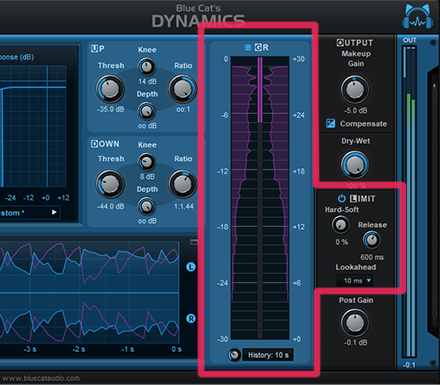
Task: Click the History: 10 s field
Action: (268, 355)
